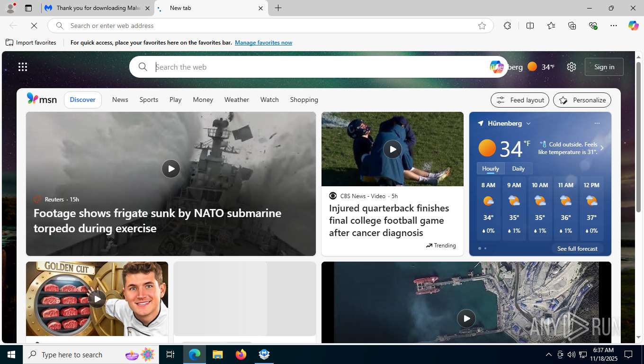Screen dimensions: 644x364
Task: Click the address bar field
Action: 270,26
